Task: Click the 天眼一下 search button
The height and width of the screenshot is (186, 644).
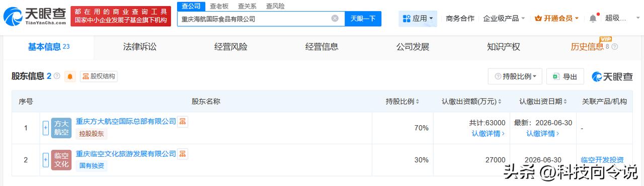Action: 363,19
